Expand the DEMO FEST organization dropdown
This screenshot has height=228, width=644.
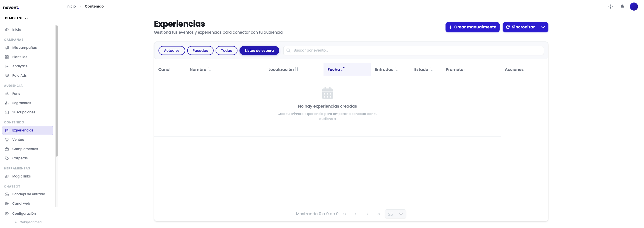coord(16,18)
